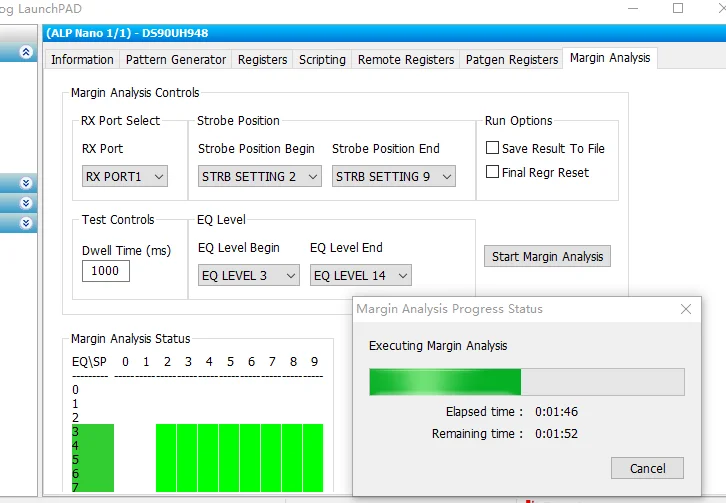Click the bright green cell under SP column 9

point(313,458)
